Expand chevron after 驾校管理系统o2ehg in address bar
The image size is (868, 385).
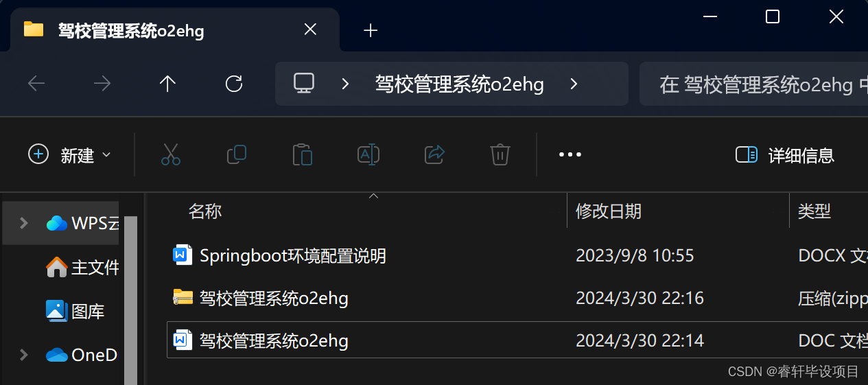(574, 84)
